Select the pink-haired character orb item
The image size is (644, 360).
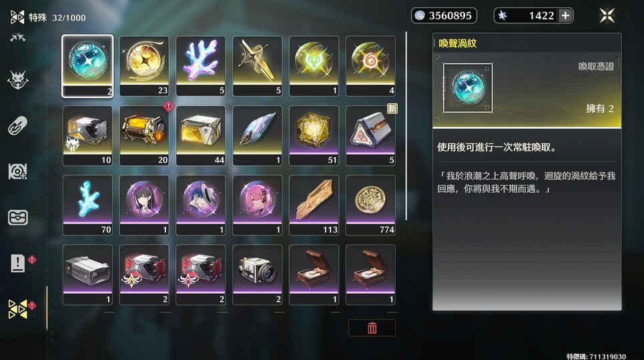click(x=257, y=205)
